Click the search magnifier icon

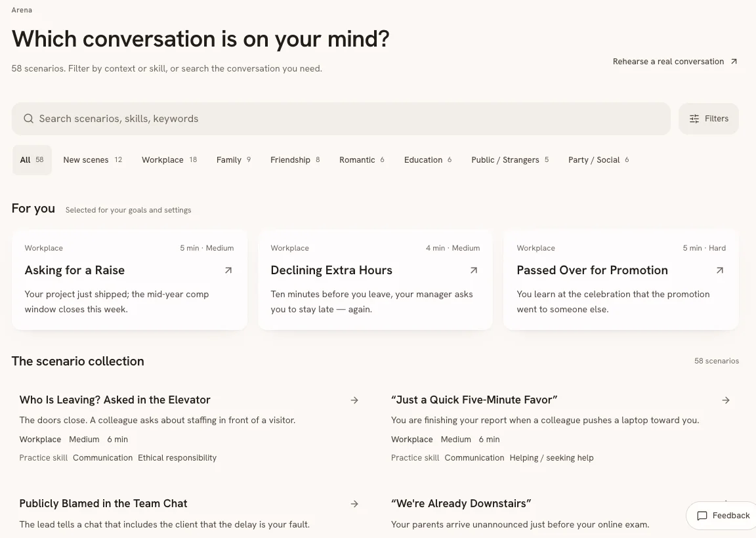point(28,119)
